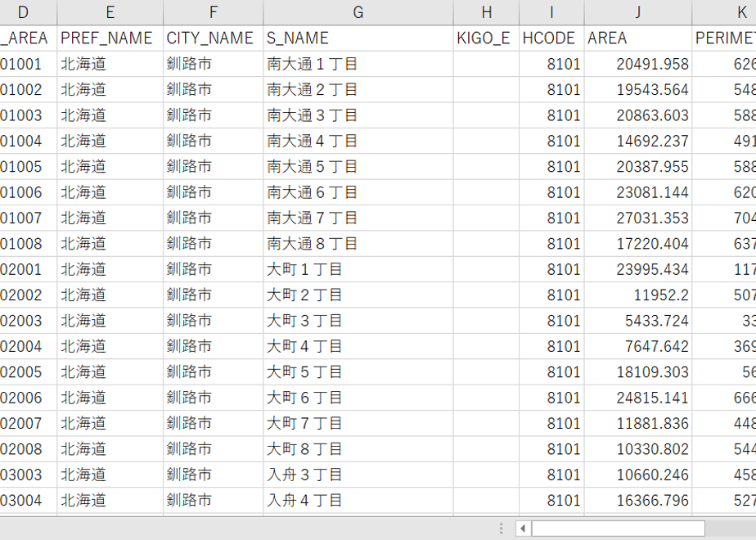Grab the sheet tab split handle dots
This screenshot has height=540, width=756.
point(501,529)
